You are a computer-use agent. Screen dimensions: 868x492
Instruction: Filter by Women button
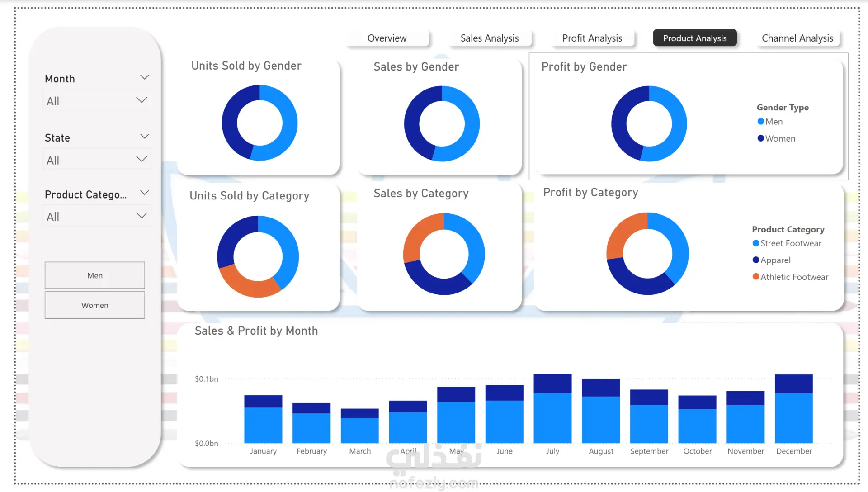click(95, 305)
